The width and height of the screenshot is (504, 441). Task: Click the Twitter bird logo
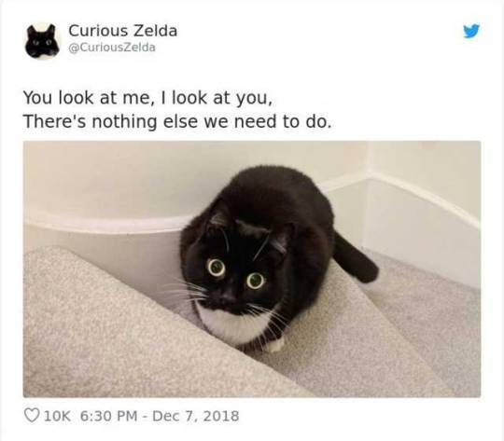tap(471, 31)
